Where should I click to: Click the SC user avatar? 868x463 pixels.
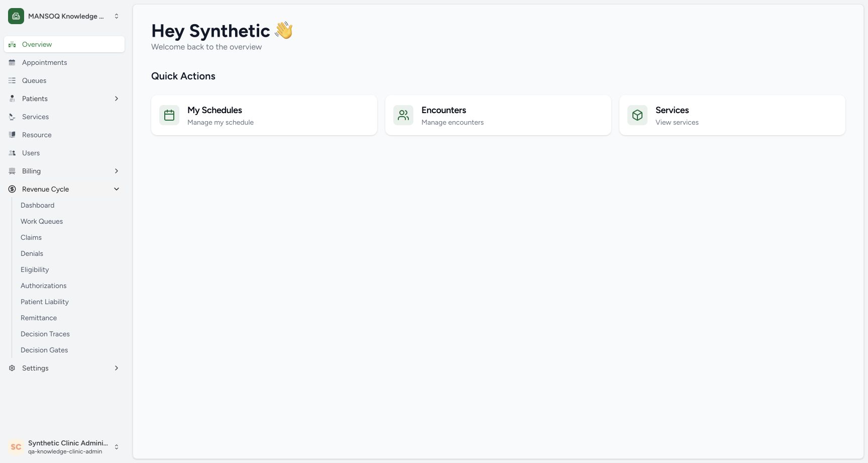pos(16,447)
